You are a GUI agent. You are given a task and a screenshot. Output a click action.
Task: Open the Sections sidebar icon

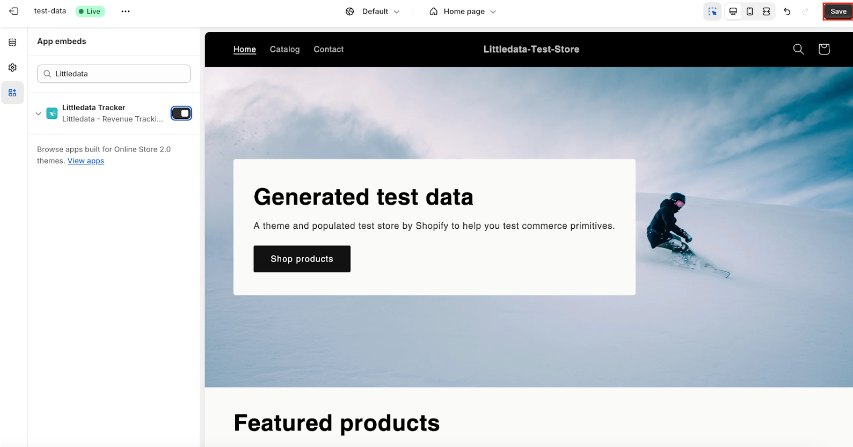(x=13, y=42)
